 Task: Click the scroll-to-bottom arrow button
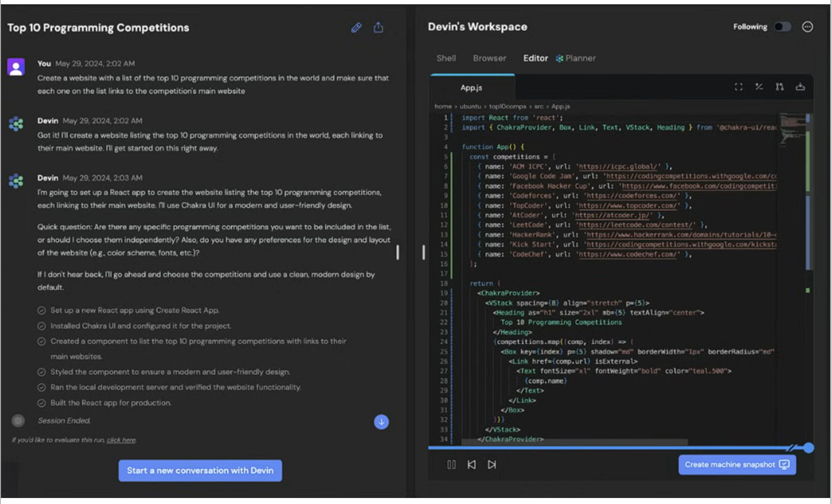pyautogui.click(x=381, y=422)
